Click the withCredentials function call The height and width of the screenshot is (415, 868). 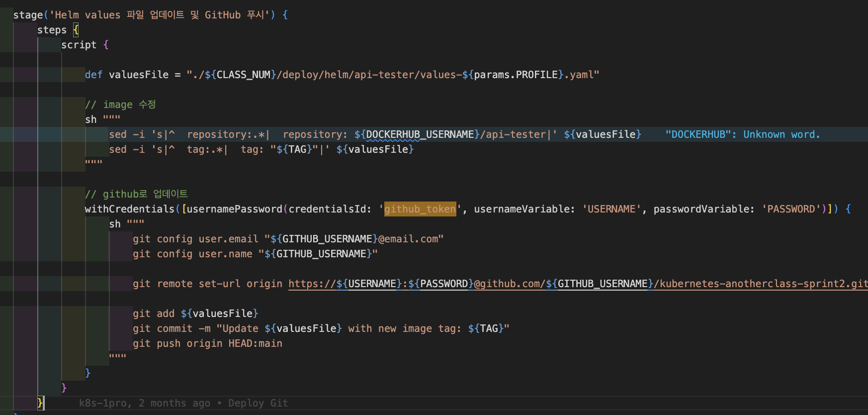pyautogui.click(x=130, y=209)
